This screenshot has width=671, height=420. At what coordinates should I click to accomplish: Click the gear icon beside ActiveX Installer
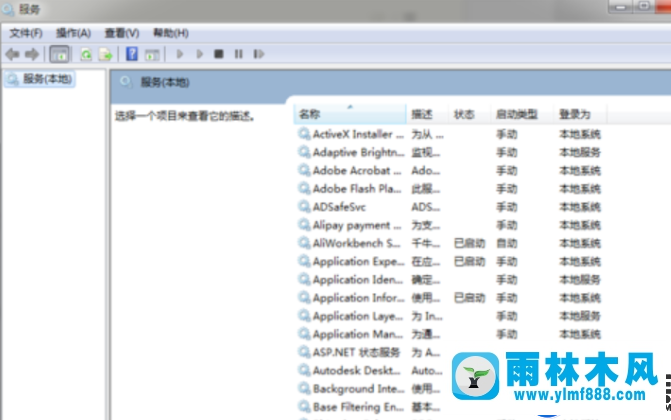pos(304,134)
